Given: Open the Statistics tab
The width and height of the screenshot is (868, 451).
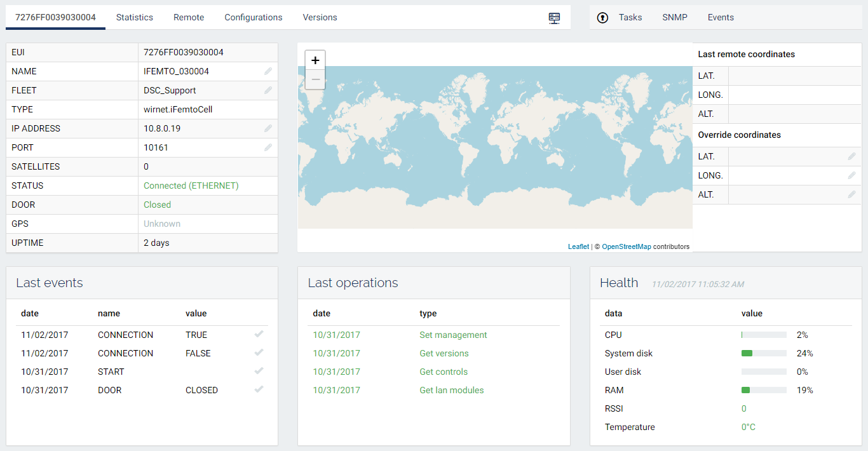Looking at the screenshot, I should click(134, 17).
